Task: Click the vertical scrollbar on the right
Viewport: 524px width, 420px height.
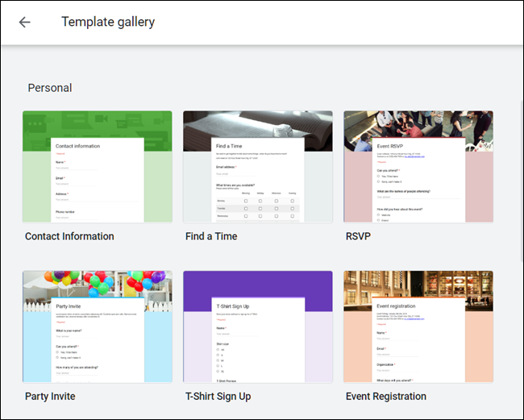Action: pyautogui.click(x=522, y=181)
